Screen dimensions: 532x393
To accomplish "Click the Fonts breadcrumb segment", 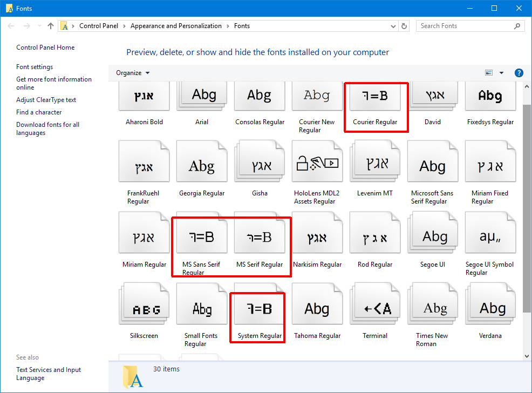I will [x=242, y=26].
